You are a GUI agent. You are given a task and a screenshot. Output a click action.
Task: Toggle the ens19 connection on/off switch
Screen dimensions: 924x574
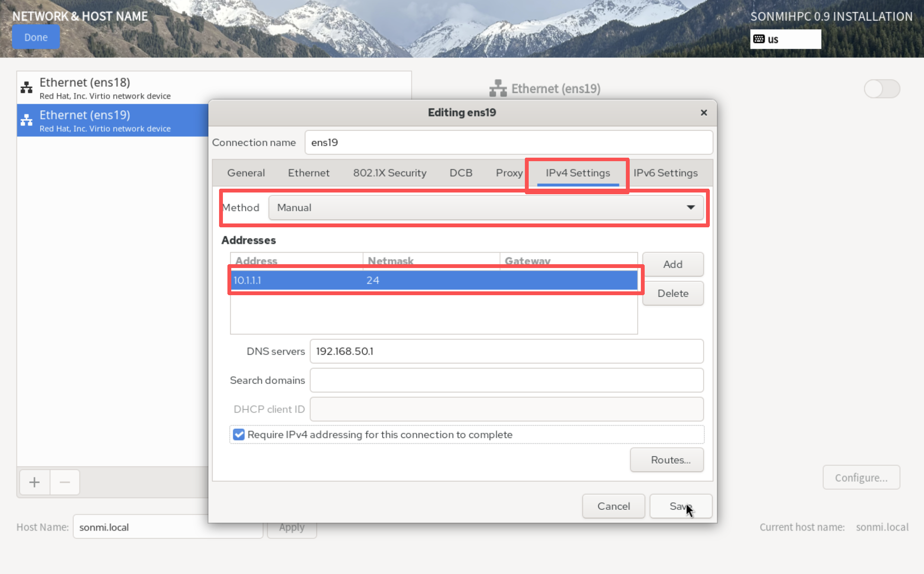[x=882, y=89]
